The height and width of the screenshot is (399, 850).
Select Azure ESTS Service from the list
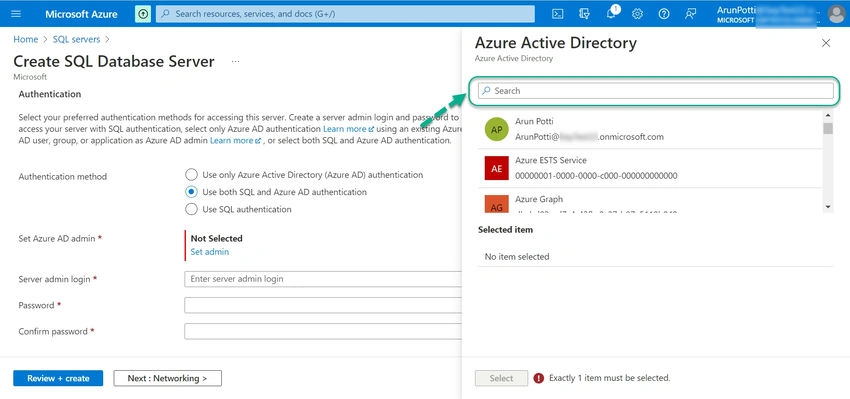(650, 169)
